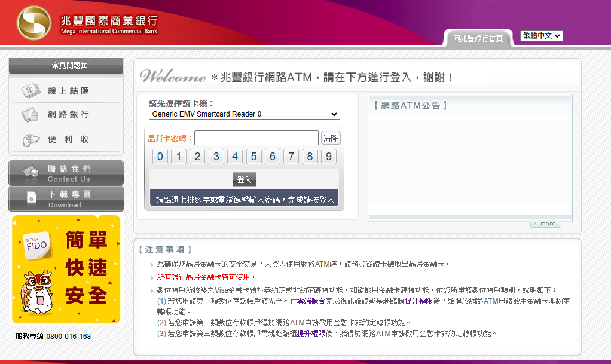Click the 清除 clear button

331,138
